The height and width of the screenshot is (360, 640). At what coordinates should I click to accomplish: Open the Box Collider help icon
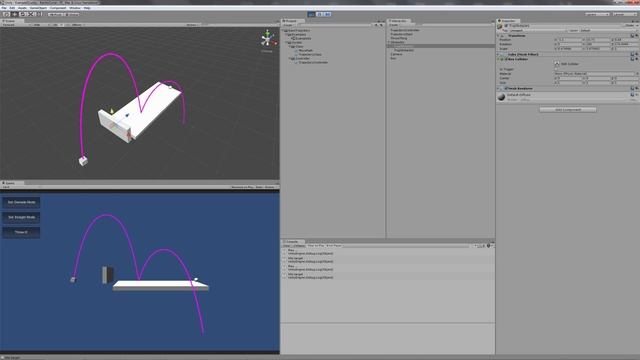[x=632, y=59]
